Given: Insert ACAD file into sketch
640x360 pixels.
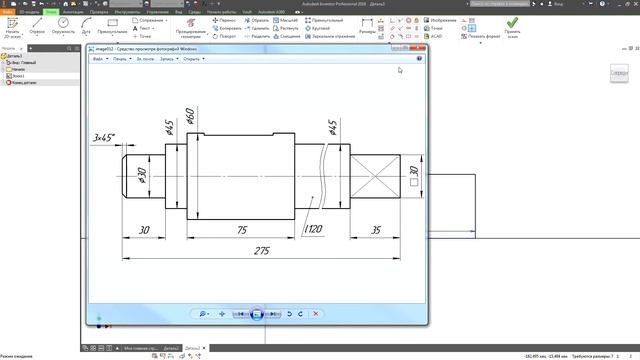Looking at the screenshot, I should [x=433, y=36].
